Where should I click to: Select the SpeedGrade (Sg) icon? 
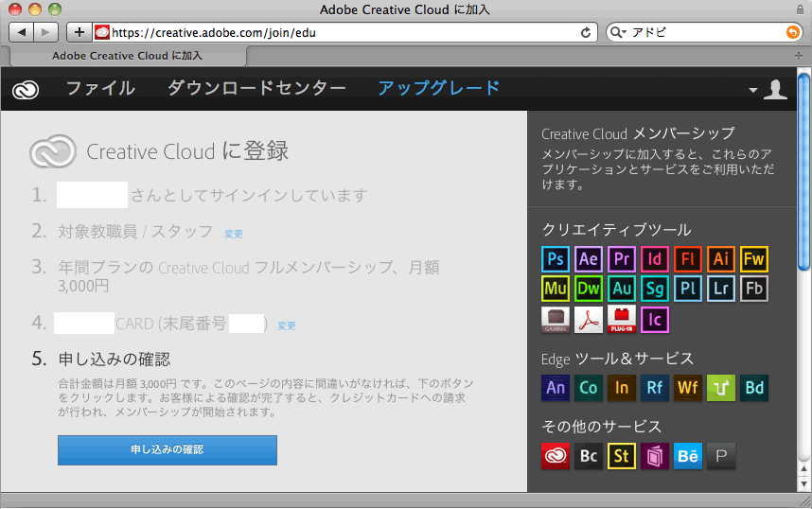coord(655,289)
